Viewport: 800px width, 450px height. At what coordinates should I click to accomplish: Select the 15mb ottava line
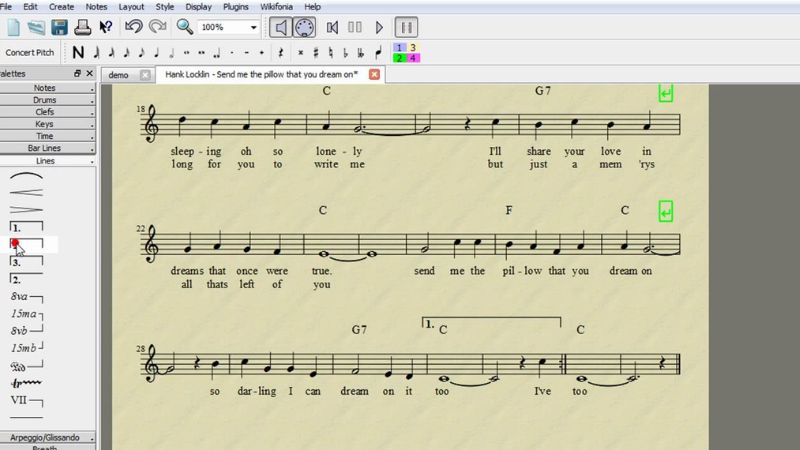[x=27, y=348]
